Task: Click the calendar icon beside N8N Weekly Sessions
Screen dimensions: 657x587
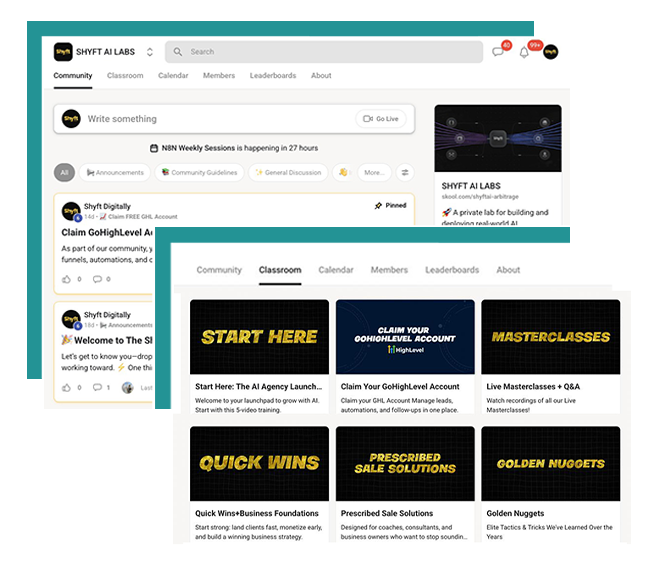Action: 154,148
